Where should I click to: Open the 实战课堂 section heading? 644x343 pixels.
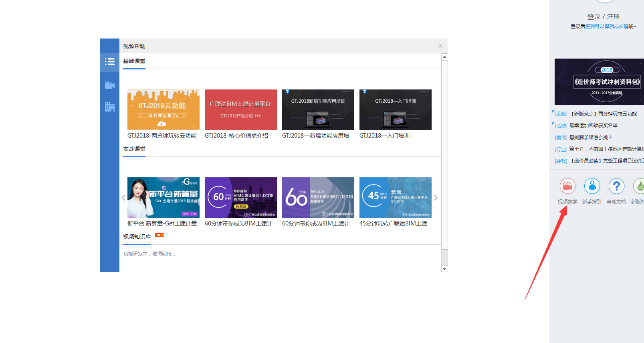point(134,149)
